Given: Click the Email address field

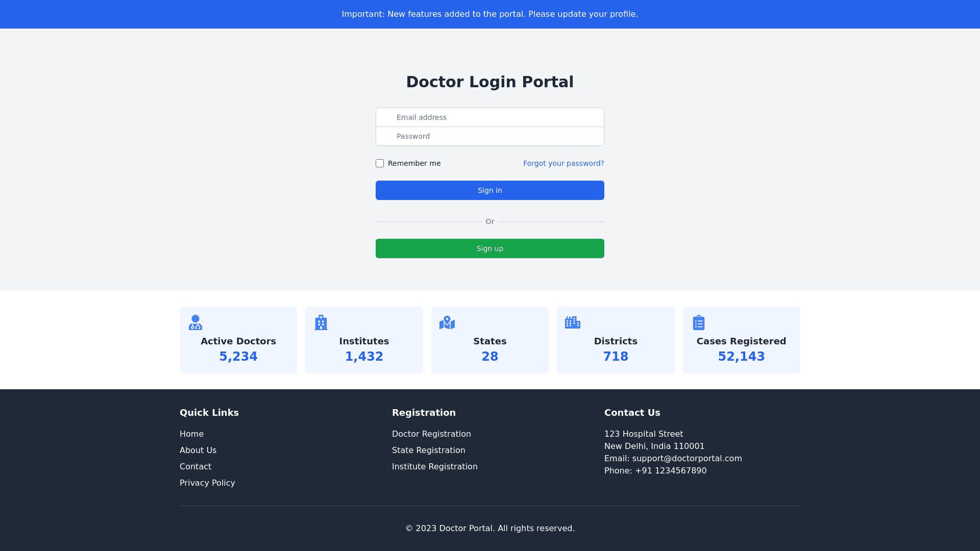Looking at the screenshot, I should pos(490,117).
